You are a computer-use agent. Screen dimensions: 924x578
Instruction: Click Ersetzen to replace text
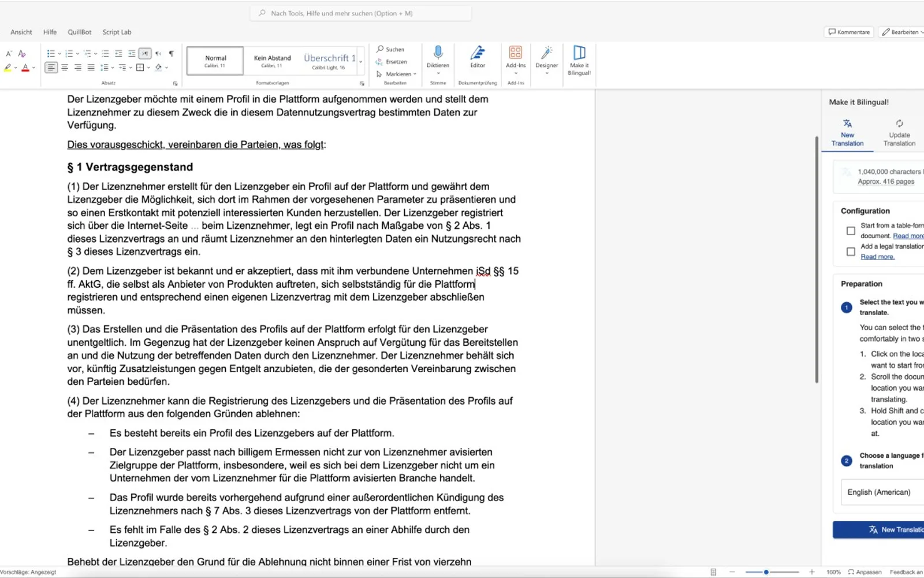point(392,62)
